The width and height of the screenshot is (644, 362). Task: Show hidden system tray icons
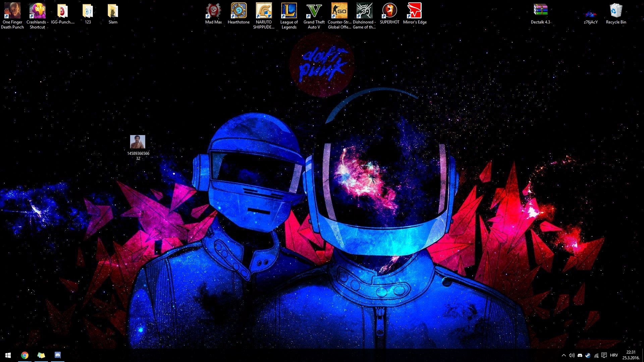pyautogui.click(x=564, y=355)
